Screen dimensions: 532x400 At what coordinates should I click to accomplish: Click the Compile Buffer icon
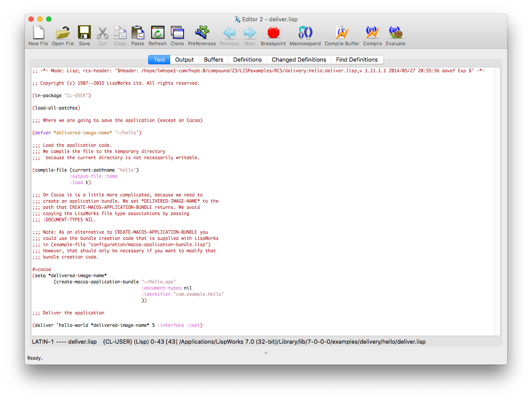[342, 33]
